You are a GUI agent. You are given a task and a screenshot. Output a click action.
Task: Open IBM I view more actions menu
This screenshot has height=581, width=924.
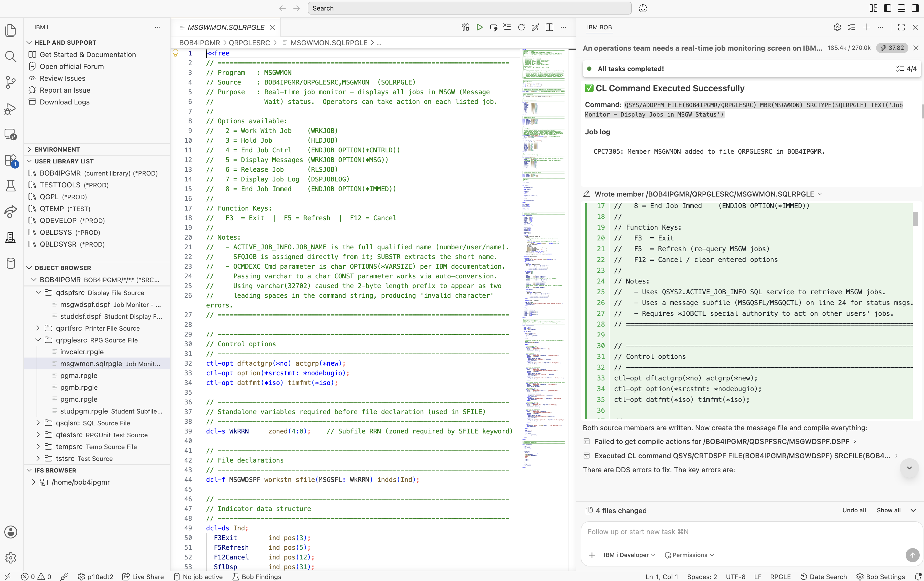pos(157,27)
